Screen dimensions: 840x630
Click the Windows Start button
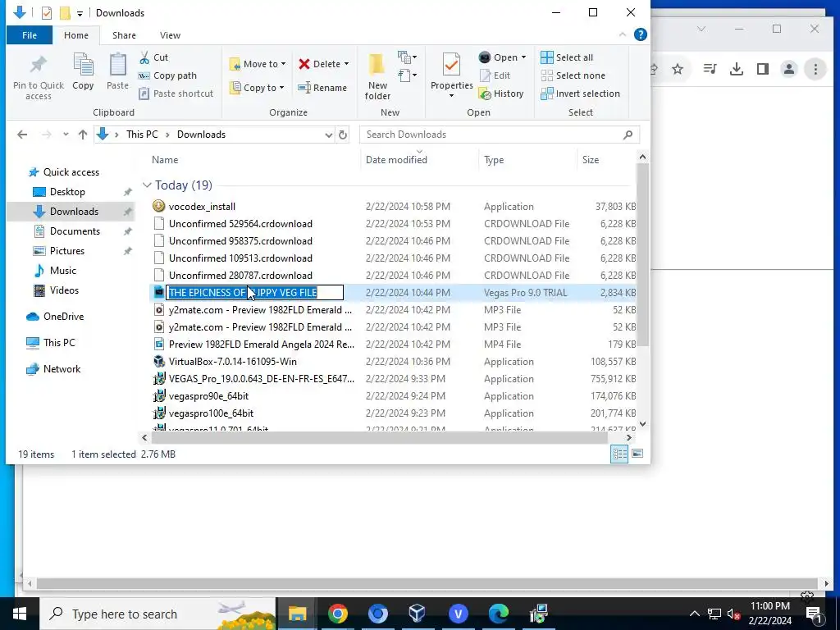tap(20, 614)
